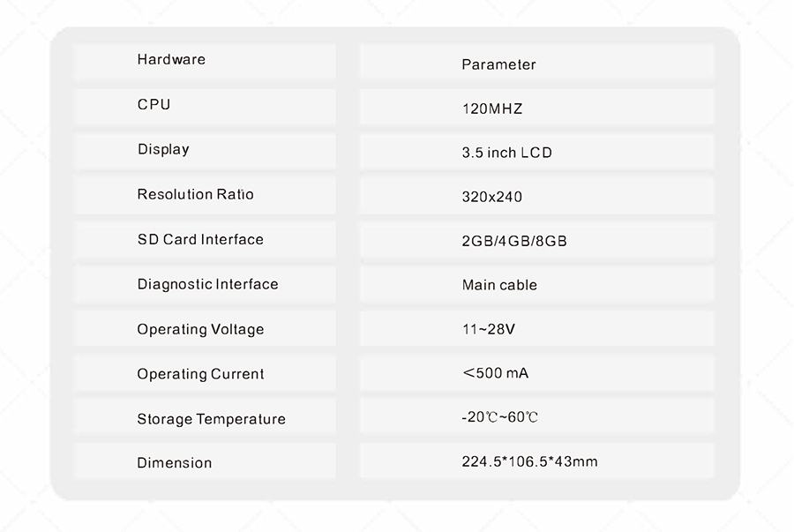Select the Display row label
794x532 pixels.
[163, 149]
